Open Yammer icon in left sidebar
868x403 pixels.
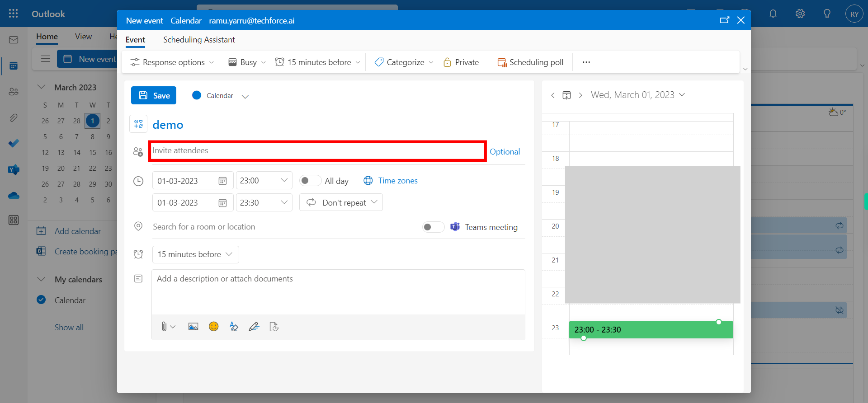click(14, 169)
